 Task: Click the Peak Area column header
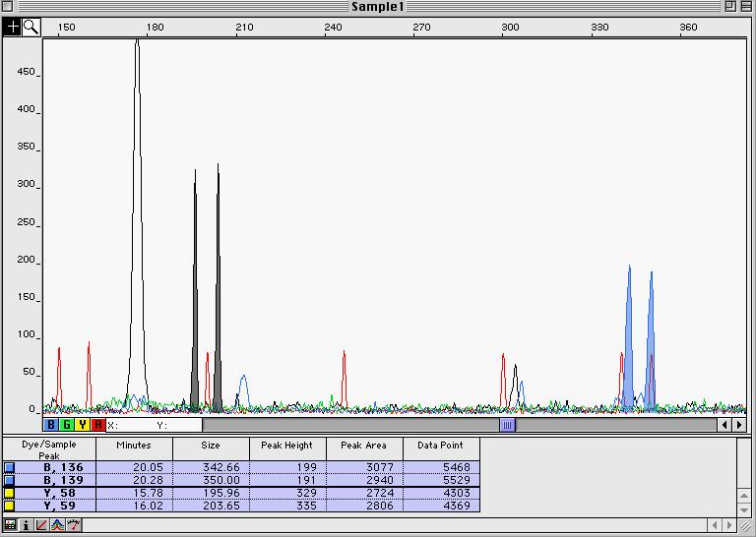tap(364, 449)
